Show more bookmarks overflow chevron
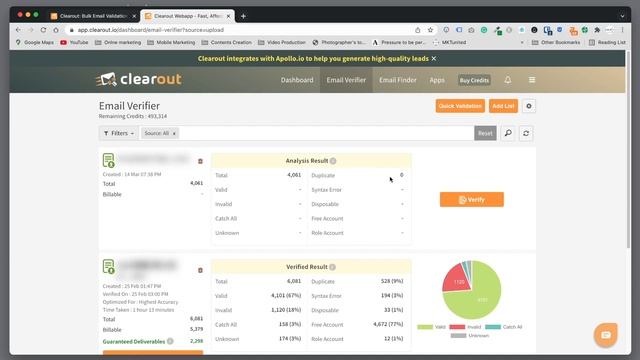Viewport: 640px width, 360px height. point(522,42)
